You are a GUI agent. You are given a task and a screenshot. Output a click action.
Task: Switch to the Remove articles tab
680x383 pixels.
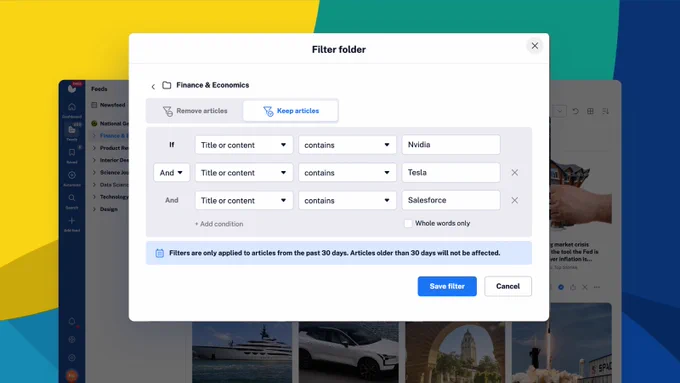tap(195, 111)
